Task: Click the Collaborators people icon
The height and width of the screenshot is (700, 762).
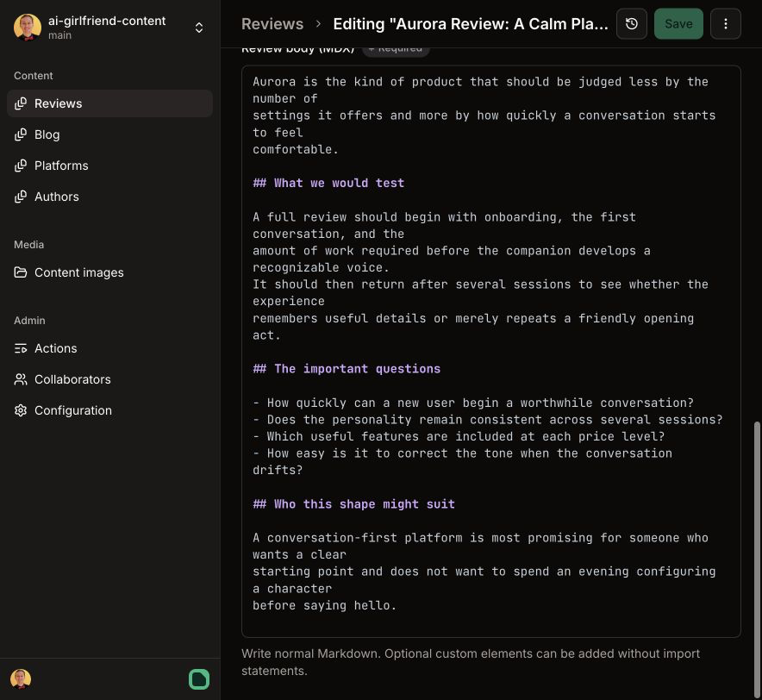Action: [x=21, y=379]
